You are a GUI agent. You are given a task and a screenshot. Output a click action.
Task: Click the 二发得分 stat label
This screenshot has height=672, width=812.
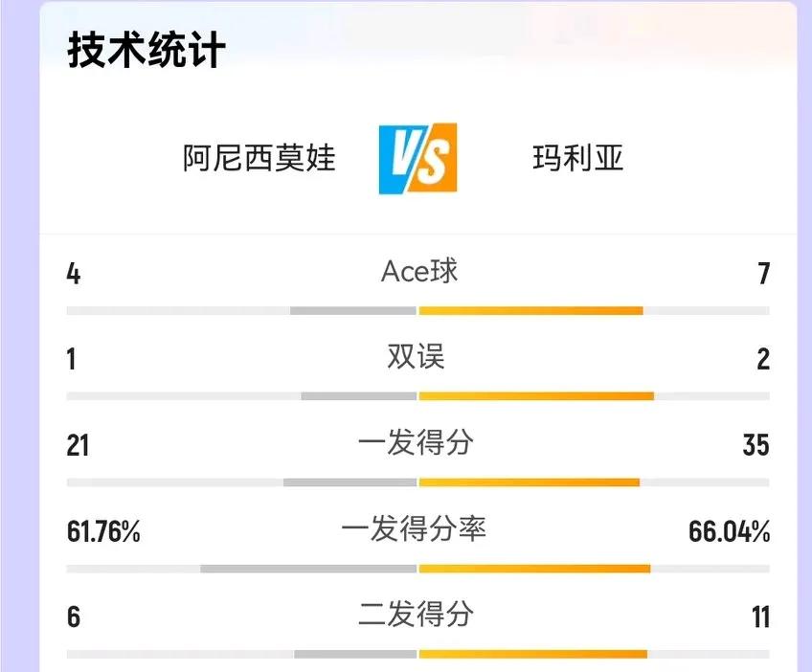coord(416,615)
